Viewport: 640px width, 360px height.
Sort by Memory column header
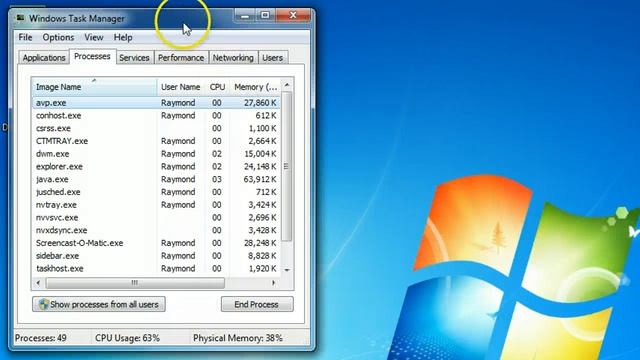pyautogui.click(x=255, y=87)
